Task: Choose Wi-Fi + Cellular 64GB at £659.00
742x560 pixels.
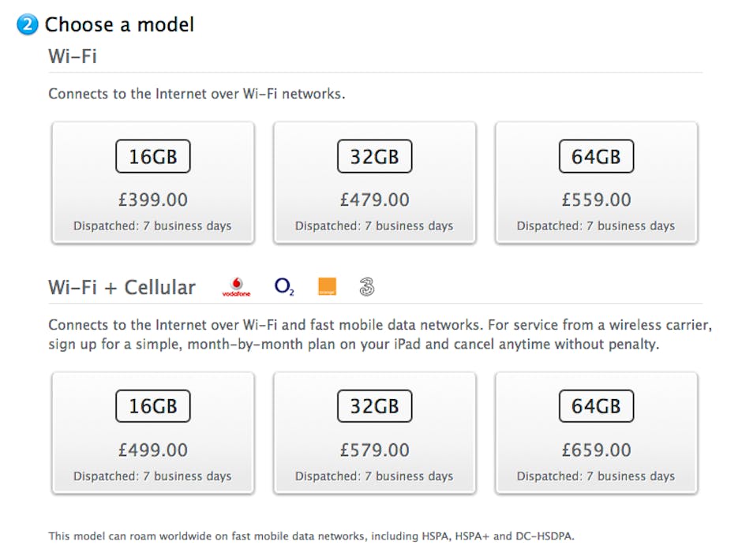Action: (x=596, y=433)
